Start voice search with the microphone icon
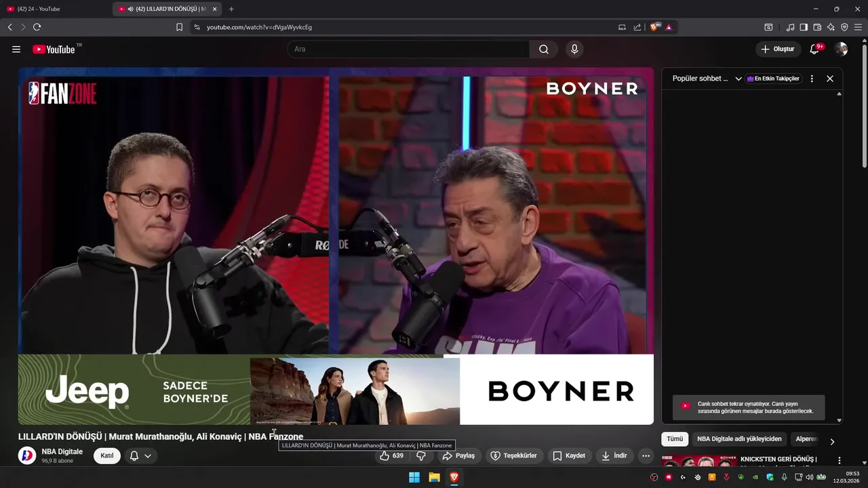This screenshot has height=488, width=868. click(574, 49)
